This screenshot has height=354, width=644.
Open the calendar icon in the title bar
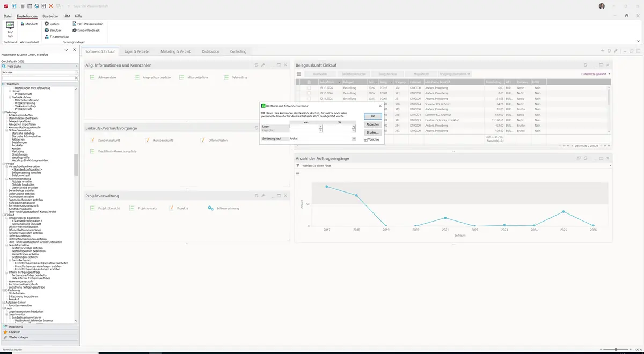[29, 6]
